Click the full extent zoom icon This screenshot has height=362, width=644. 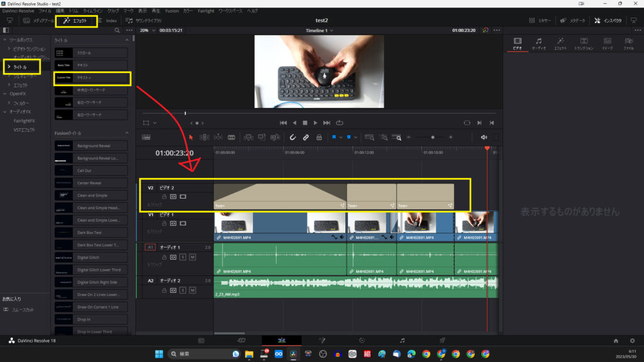[x=369, y=138]
